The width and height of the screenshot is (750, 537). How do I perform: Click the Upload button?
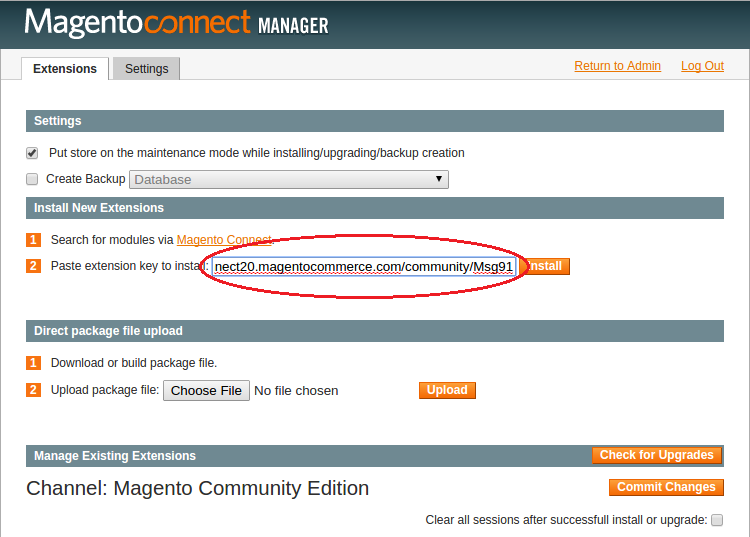point(447,390)
